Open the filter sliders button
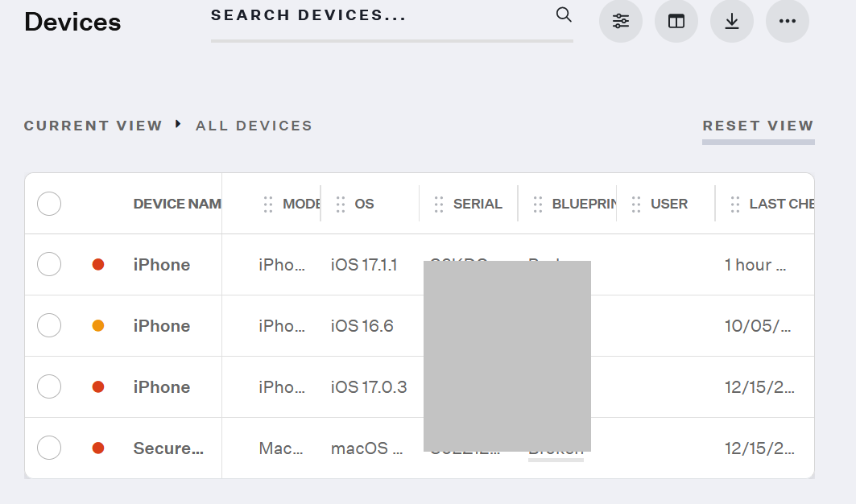The height and width of the screenshot is (504, 856). [621, 22]
